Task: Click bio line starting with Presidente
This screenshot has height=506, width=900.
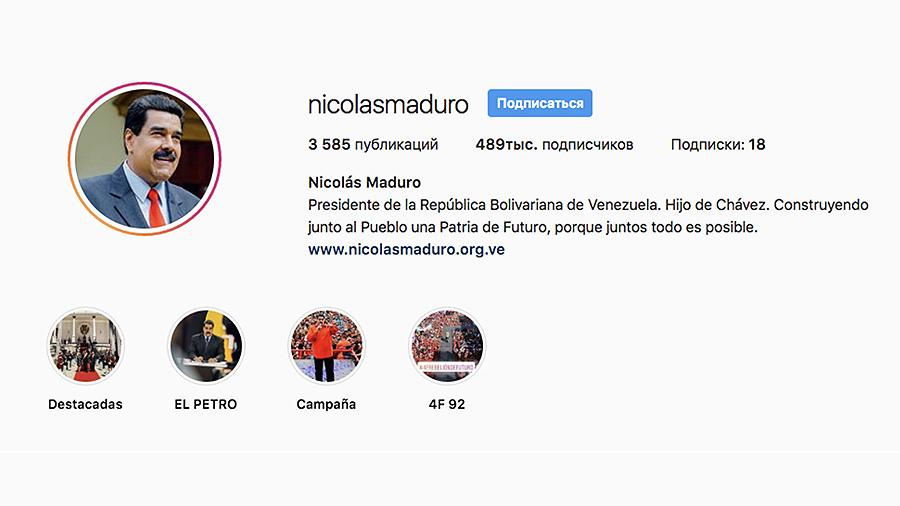Action: tap(588, 205)
